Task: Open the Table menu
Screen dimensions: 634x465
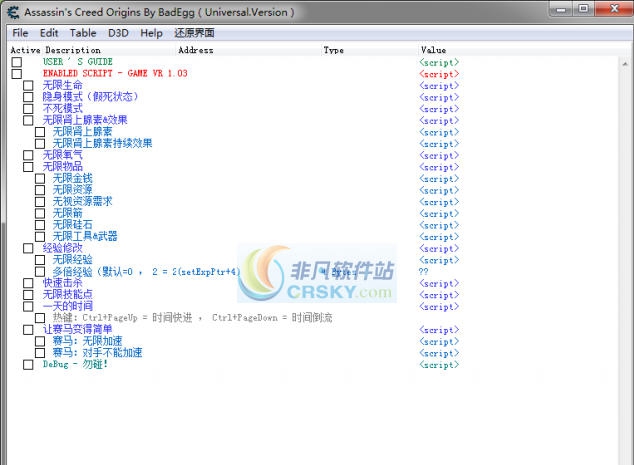Action: click(x=83, y=33)
